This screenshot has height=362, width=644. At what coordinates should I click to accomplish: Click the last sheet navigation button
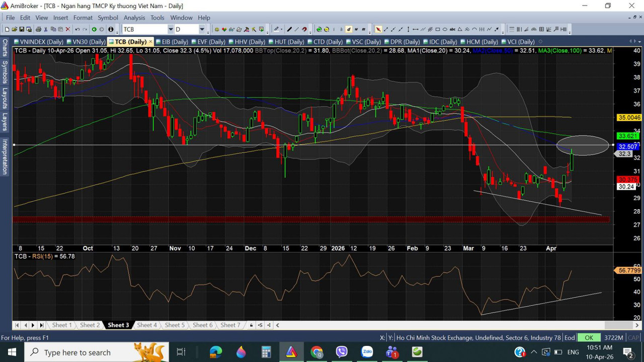click(42, 325)
